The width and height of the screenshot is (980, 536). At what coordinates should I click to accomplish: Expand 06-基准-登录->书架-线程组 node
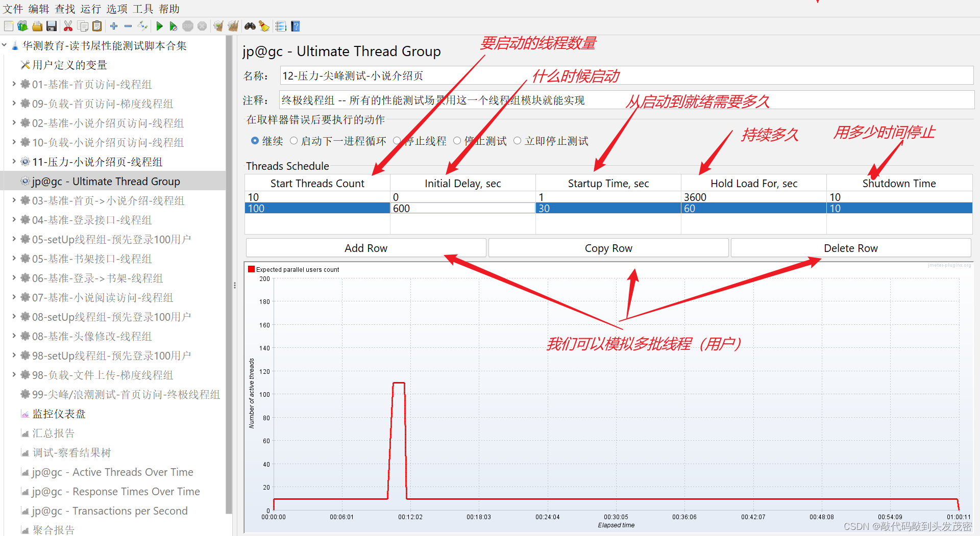click(x=14, y=278)
